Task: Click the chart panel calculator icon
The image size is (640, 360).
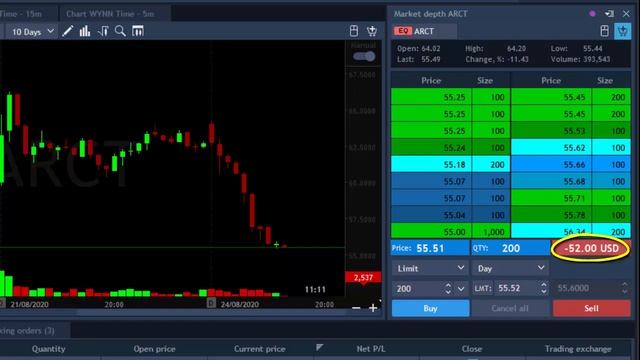Action: pyautogui.click(x=354, y=31)
